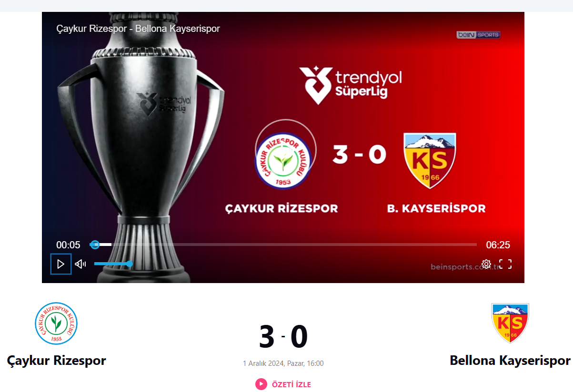Click the Bellona Kayserispor crest below the video

(510, 323)
